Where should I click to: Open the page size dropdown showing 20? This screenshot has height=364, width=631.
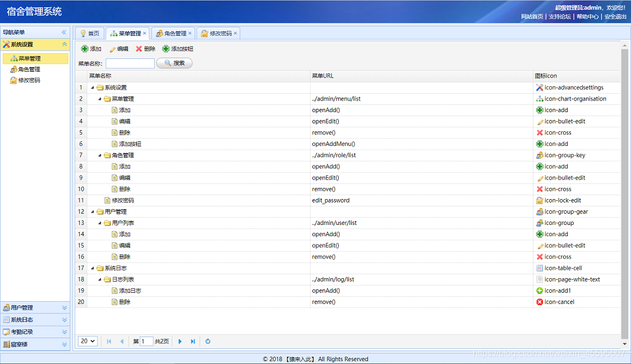pos(87,341)
